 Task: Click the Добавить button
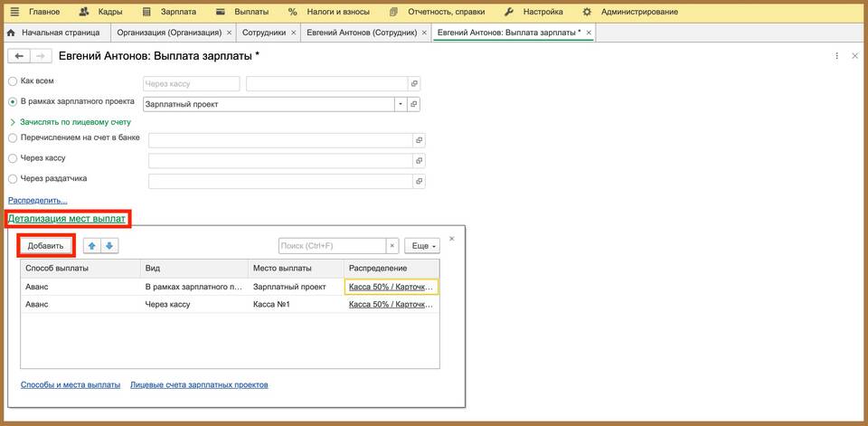click(46, 246)
